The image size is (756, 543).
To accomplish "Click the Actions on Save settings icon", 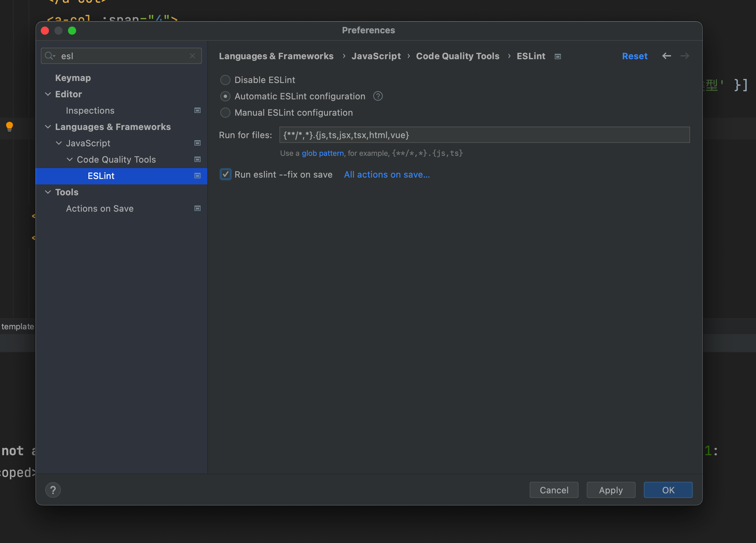I will click(x=198, y=209).
